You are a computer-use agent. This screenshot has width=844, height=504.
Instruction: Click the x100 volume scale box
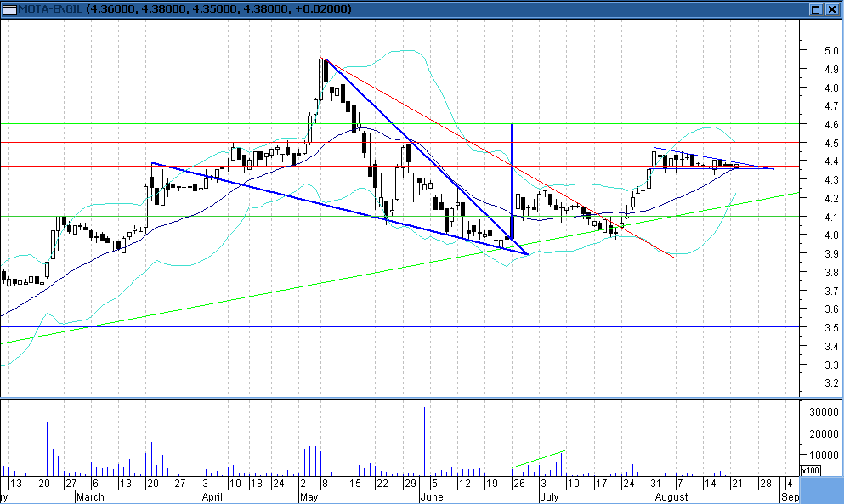coord(811,471)
